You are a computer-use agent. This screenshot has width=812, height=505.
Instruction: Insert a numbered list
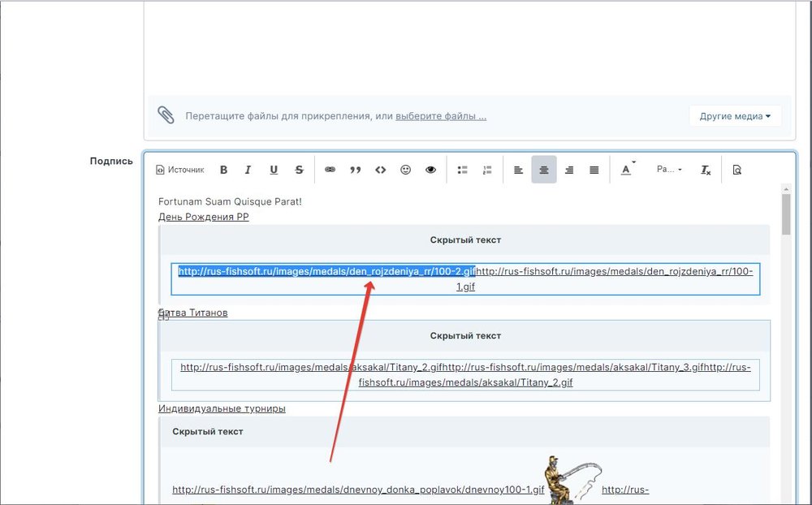(487, 170)
